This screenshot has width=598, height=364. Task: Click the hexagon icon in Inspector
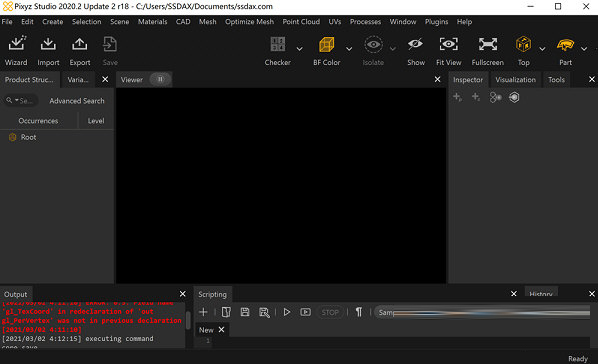tap(514, 97)
